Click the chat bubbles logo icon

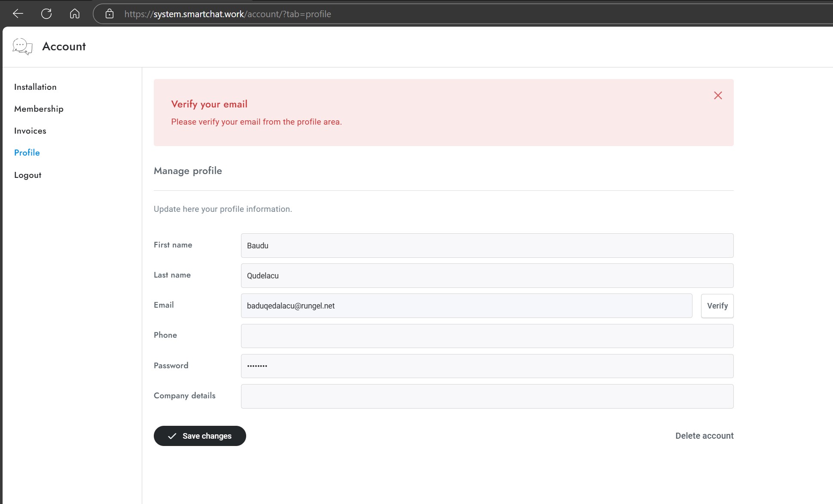point(22,46)
